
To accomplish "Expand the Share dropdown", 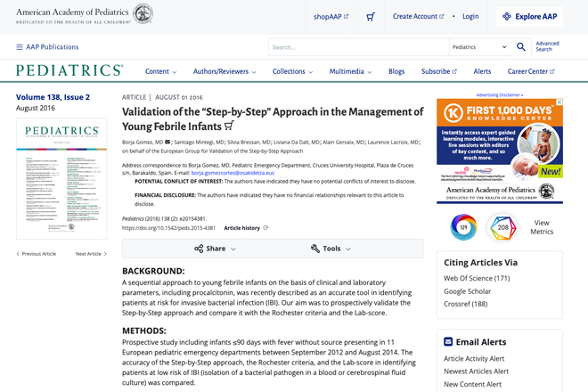I will (x=216, y=249).
